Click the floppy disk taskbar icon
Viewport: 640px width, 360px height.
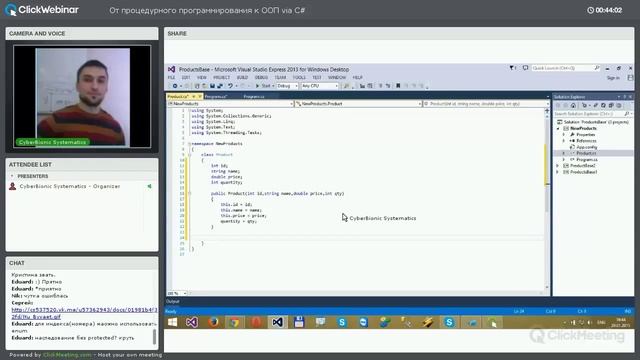(x=299, y=322)
